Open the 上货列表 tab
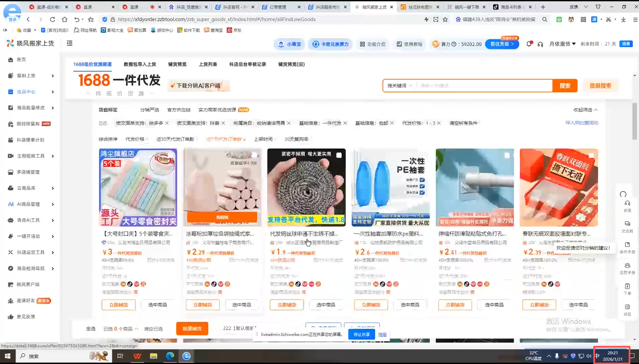This screenshot has height=364, width=639. [x=208, y=64]
